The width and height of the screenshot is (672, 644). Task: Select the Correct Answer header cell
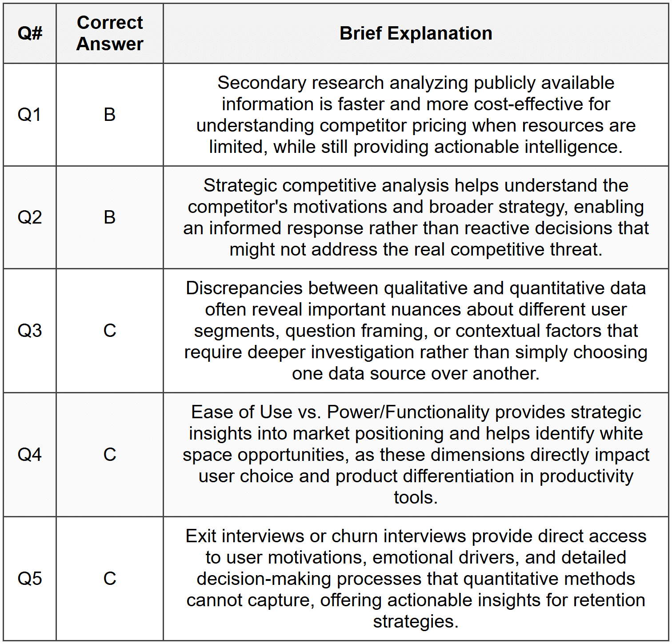pos(110,33)
